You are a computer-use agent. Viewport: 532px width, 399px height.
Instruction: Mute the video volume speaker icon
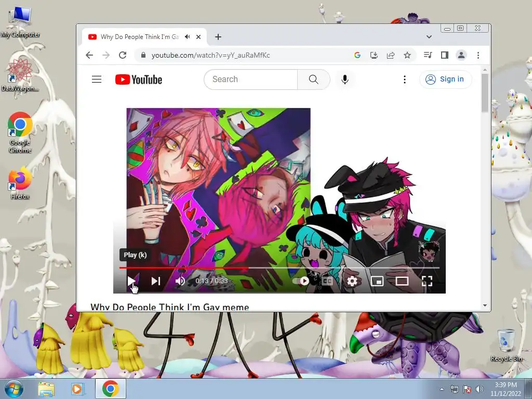180,281
